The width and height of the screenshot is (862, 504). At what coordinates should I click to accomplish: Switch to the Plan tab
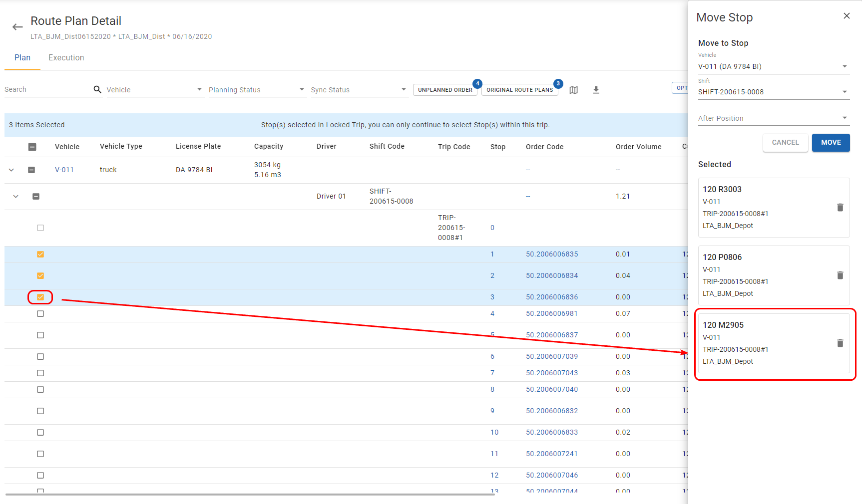point(22,58)
